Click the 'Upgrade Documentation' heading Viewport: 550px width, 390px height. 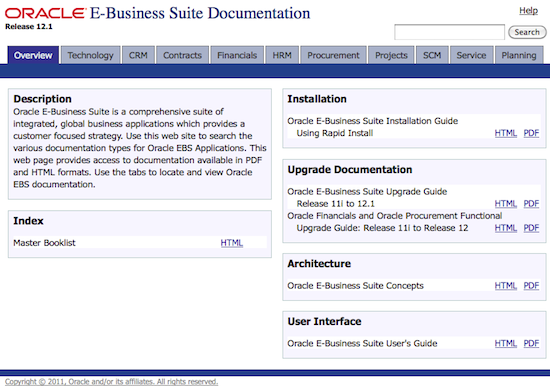[350, 170]
